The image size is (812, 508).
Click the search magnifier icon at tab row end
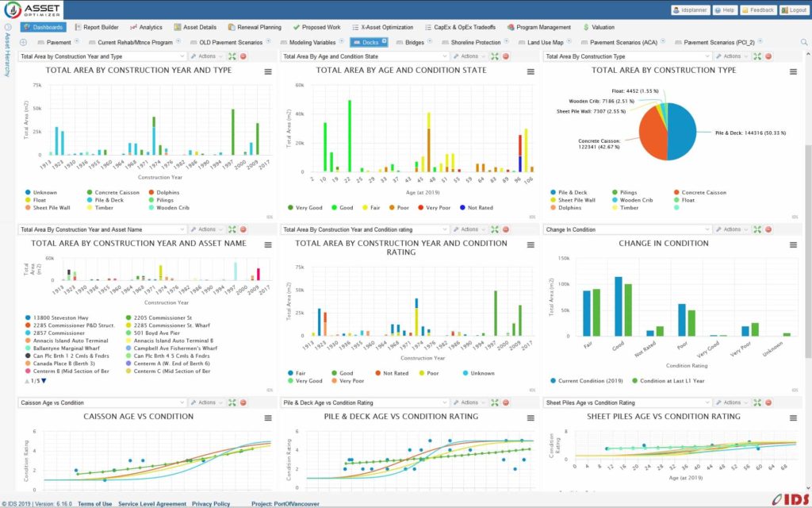point(803,42)
